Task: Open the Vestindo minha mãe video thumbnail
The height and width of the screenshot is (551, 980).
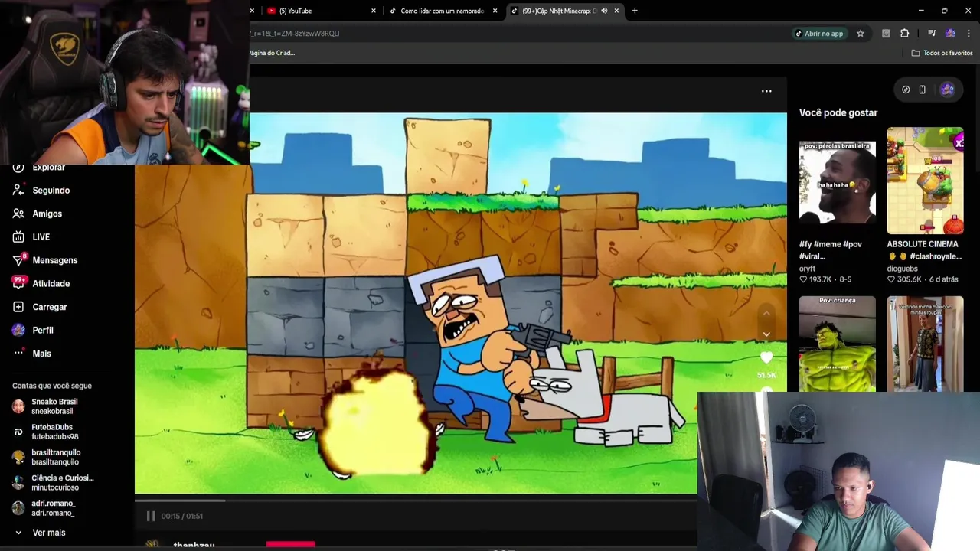Action: (x=925, y=344)
